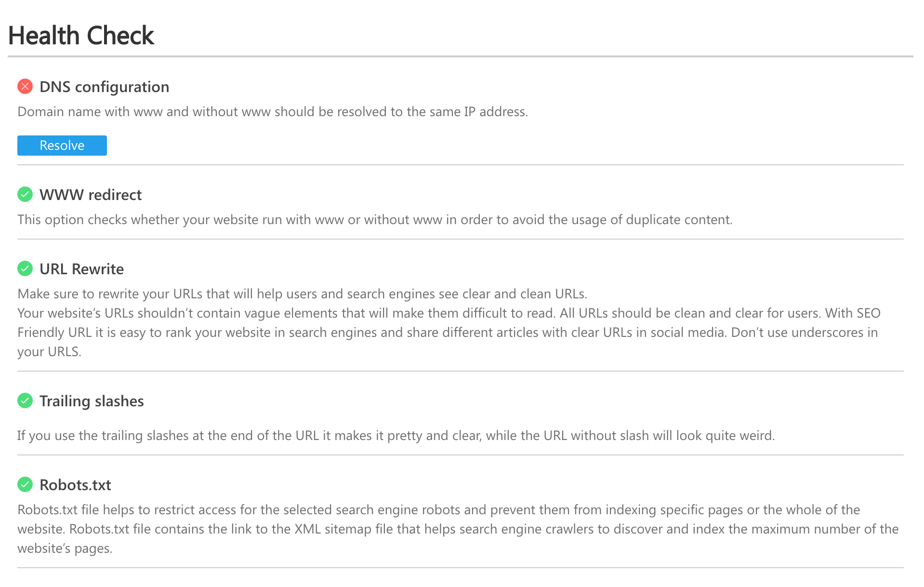Click the green checkmark next to WWW redirect
This screenshot has height=587, width=924.
(x=25, y=195)
